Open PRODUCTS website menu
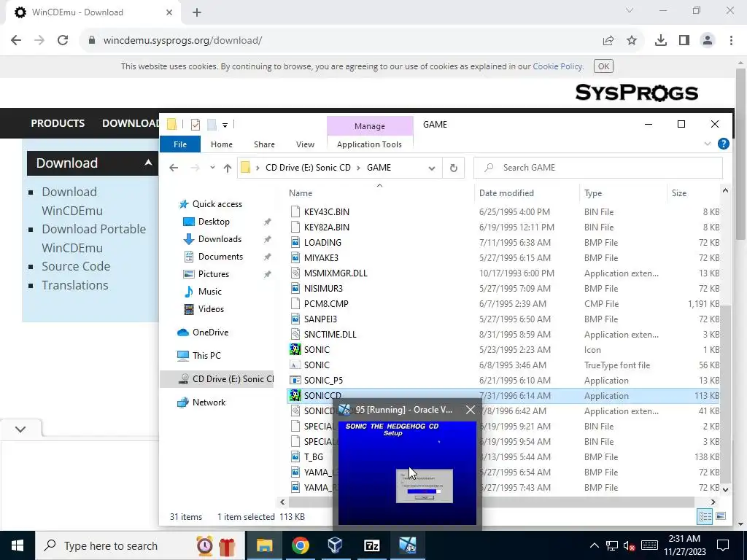 pyautogui.click(x=58, y=123)
